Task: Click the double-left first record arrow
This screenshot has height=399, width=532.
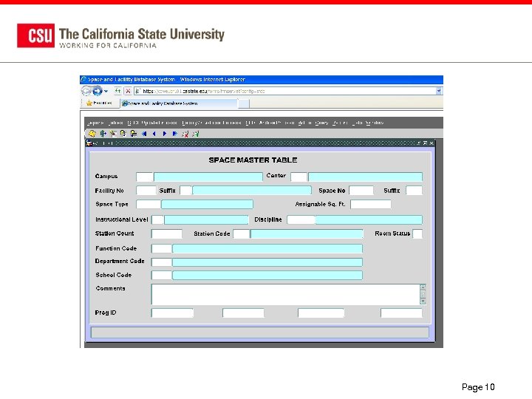Action: (x=144, y=134)
